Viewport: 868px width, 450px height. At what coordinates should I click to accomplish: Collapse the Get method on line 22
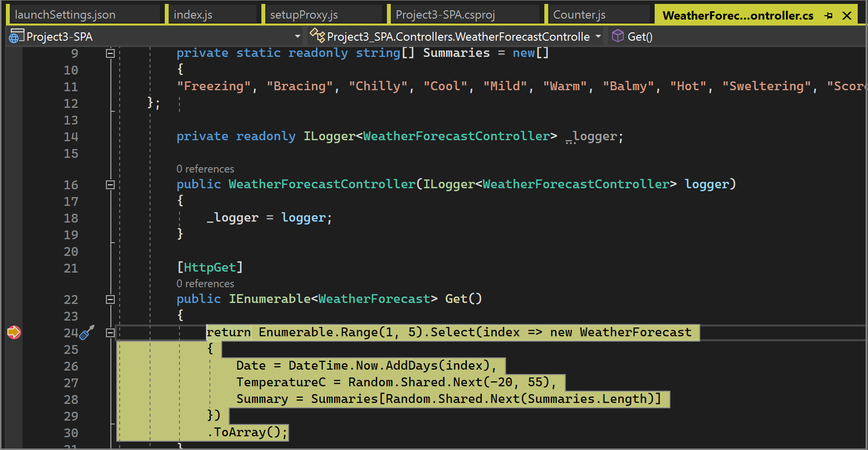click(110, 300)
